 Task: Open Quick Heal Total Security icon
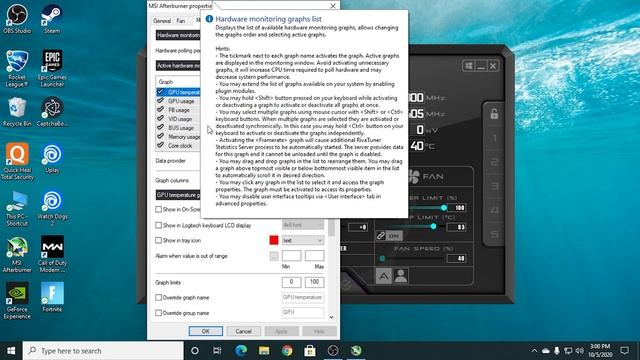coord(17,162)
